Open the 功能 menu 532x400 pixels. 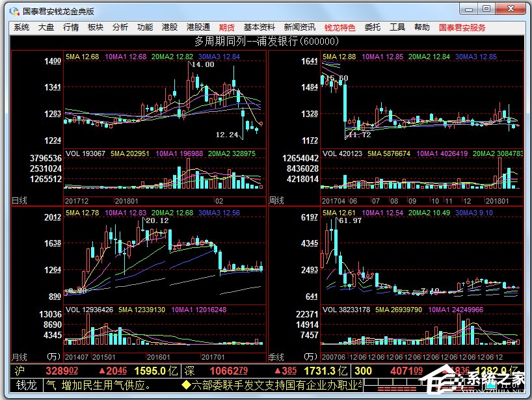pyautogui.click(x=145, y=27)
